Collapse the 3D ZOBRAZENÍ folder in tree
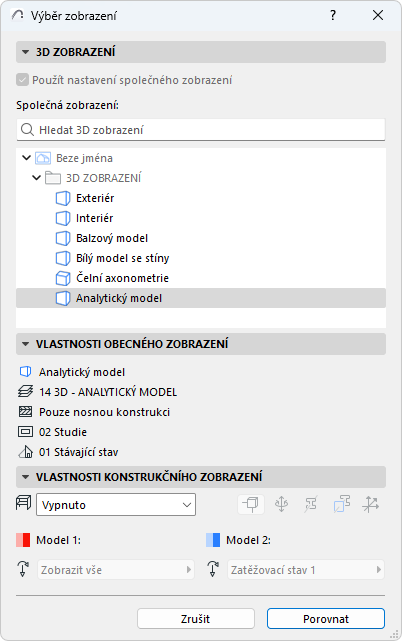The height and width of the screenshot is (641, 402). coord(36,178)
